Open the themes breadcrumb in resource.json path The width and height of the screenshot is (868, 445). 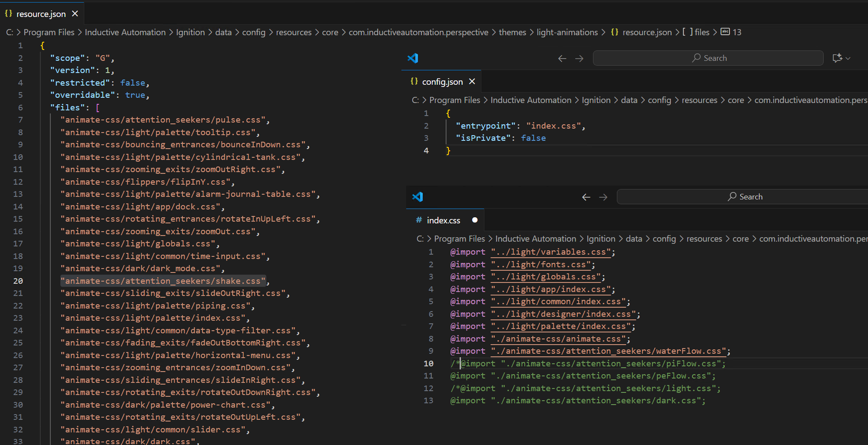512,33
